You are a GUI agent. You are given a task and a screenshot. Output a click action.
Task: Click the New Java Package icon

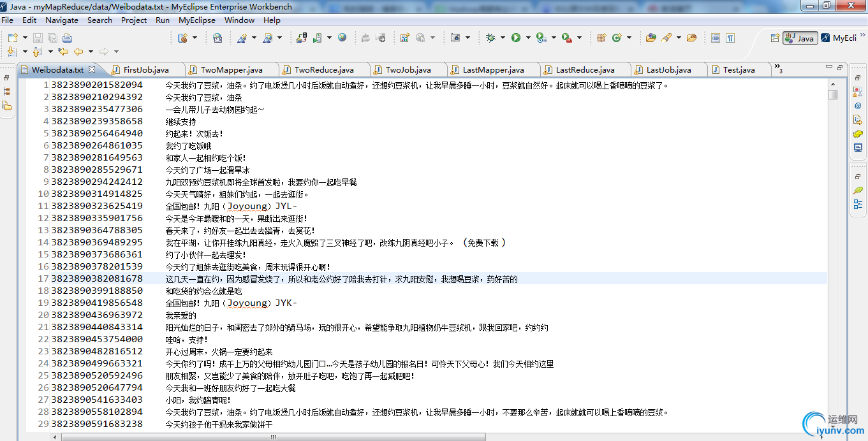[x=601, y=38]
